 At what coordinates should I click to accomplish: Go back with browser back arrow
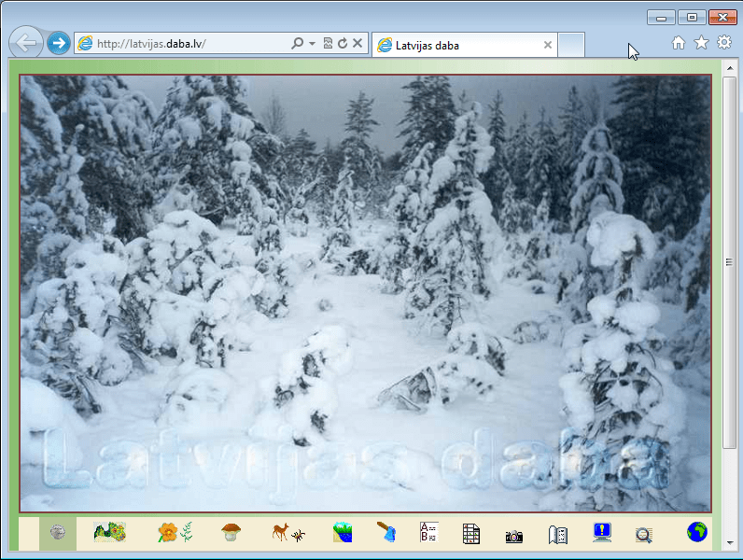(26, 43)
